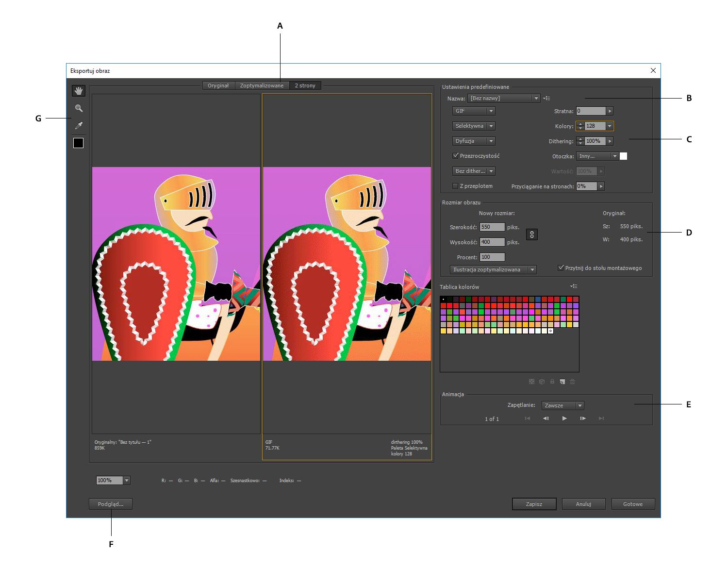Click the white Otoczka matte color swatch
Image resolution: width=728 pixels, height=570 pixels.
(x=624, y=156)
